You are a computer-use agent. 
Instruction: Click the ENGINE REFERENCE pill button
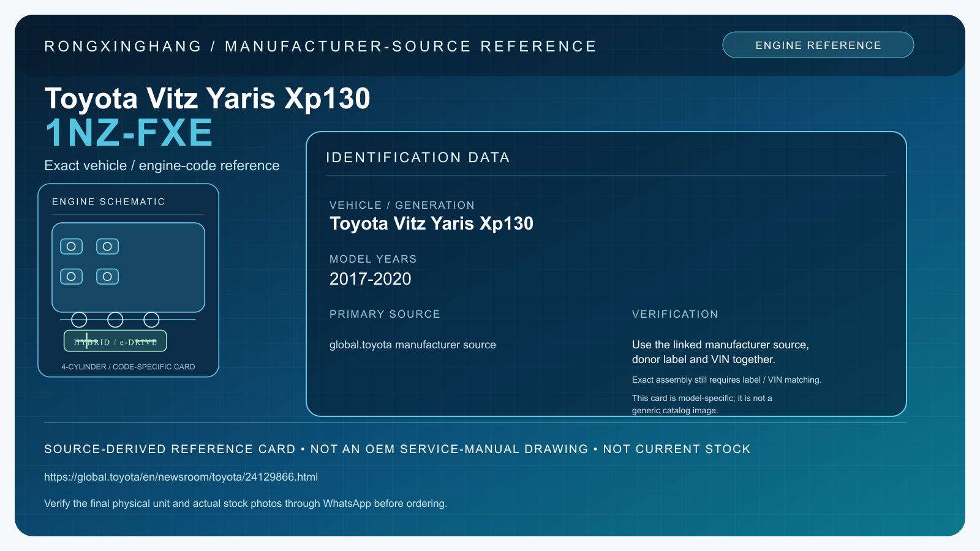click(818, 45)
